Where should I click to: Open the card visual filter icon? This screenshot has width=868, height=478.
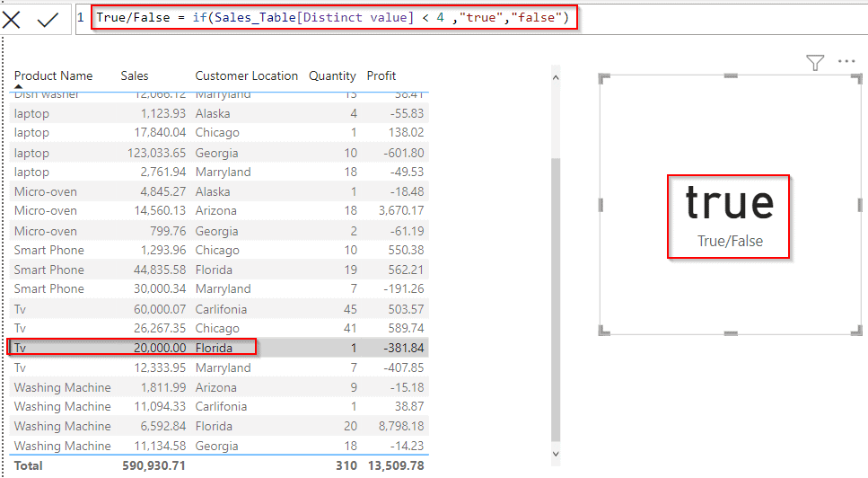tap(815, 63)
